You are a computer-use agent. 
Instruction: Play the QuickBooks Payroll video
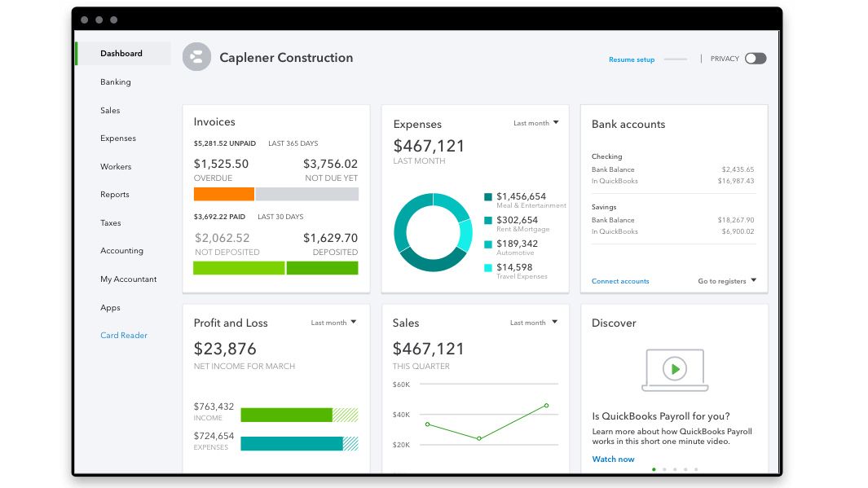(675, 369)
